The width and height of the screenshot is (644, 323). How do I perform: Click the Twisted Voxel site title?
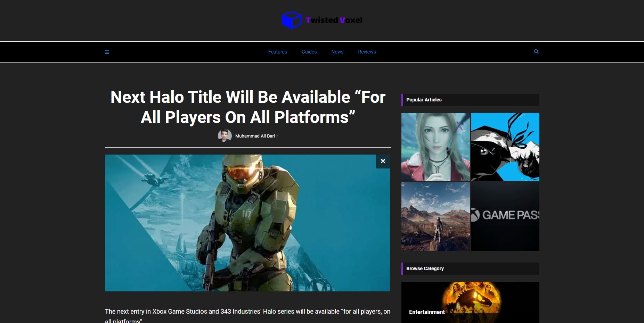point(334,20)
